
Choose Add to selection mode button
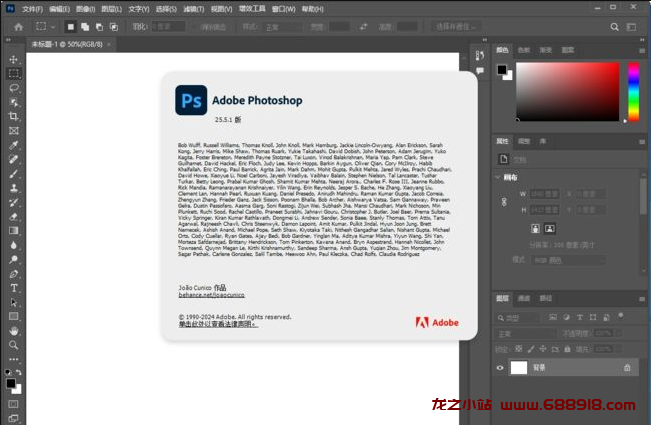tap(85, 27)
